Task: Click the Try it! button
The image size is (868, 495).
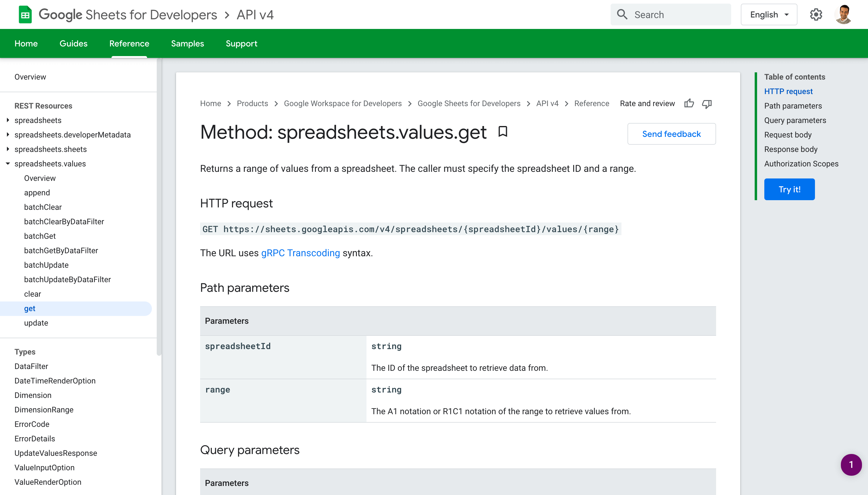Action: tap(789, 189)
